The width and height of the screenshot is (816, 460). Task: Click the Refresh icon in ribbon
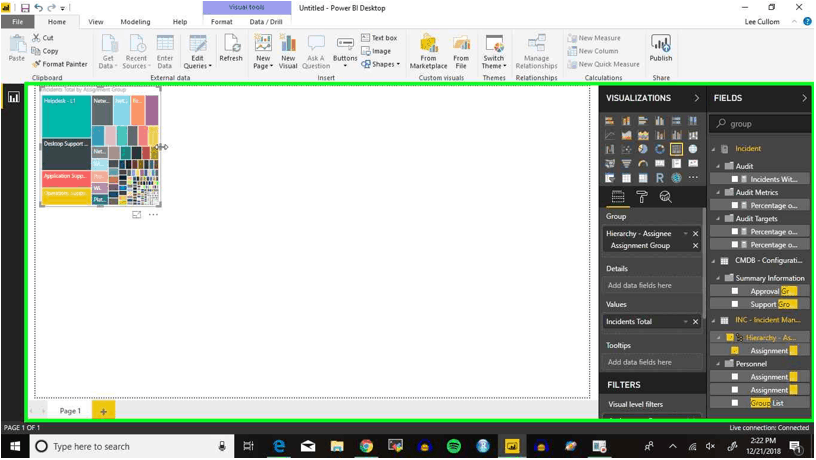(x=231, y=48)
